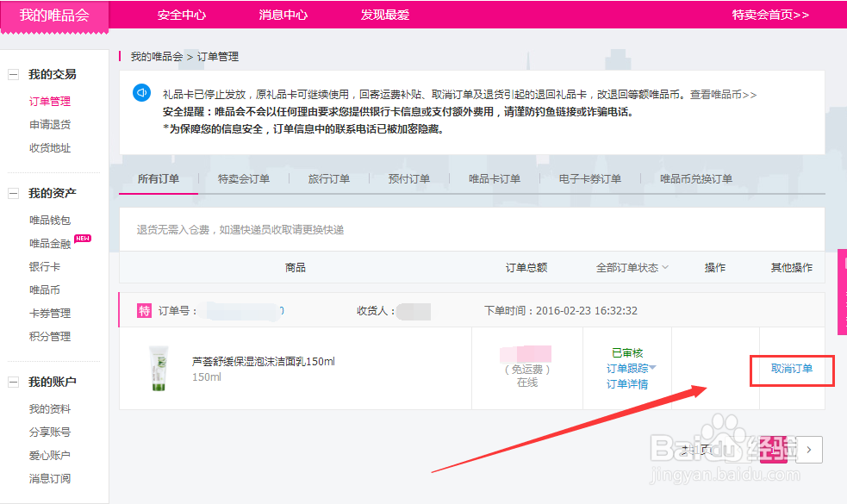Click 取消订单 link for the order

tap(791, 369)
